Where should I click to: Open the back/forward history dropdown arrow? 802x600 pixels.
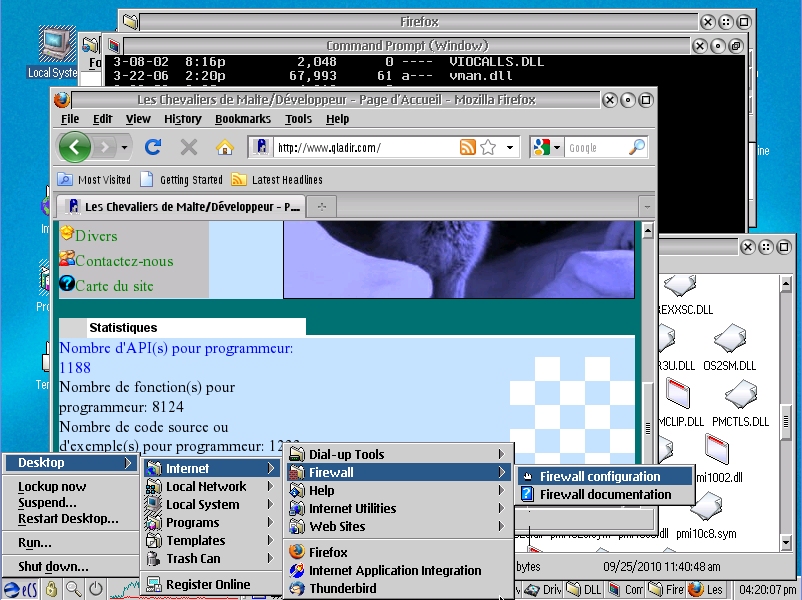[x=125, y=147]
